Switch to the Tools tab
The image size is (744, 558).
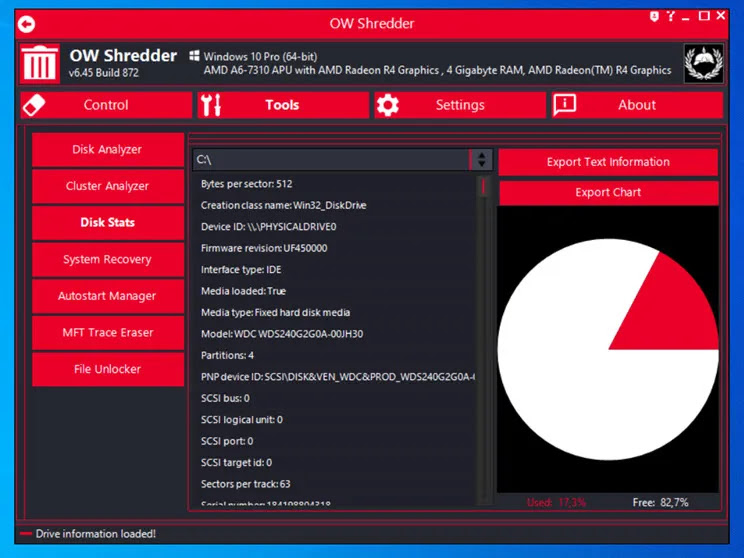click(283, 105)
